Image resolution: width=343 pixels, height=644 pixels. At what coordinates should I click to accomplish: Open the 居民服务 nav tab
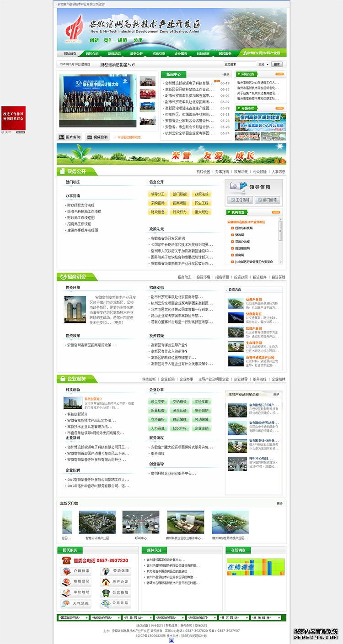pyautogui.click(x=225, y=53)
